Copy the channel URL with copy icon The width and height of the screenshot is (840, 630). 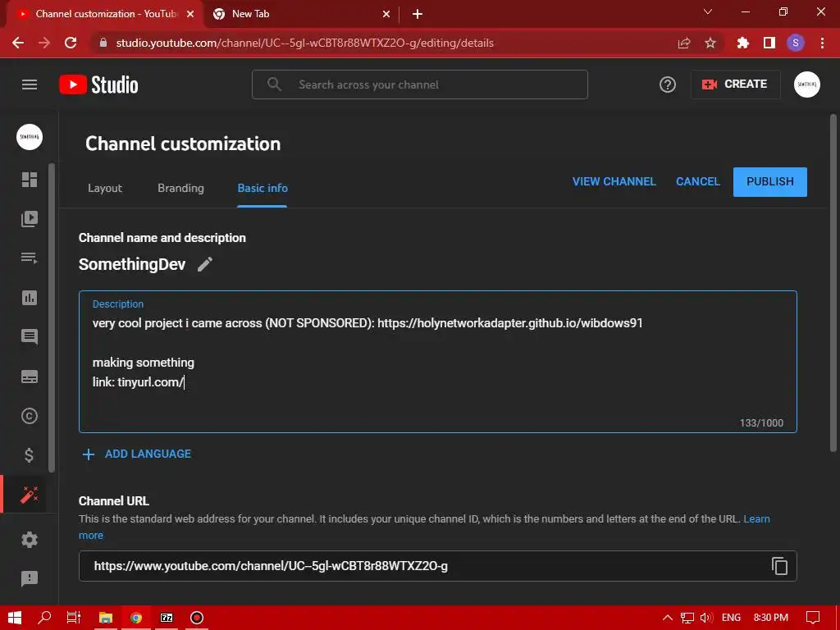click(779, 566)
